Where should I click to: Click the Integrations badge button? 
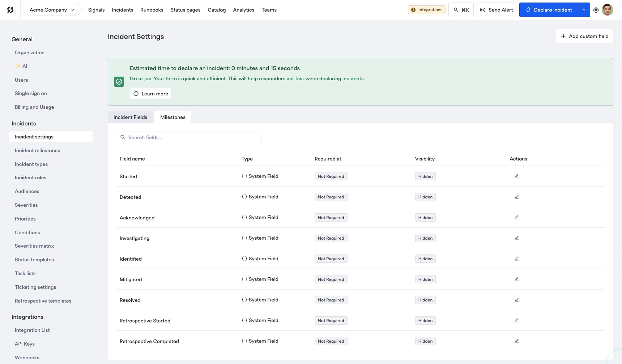427,10
